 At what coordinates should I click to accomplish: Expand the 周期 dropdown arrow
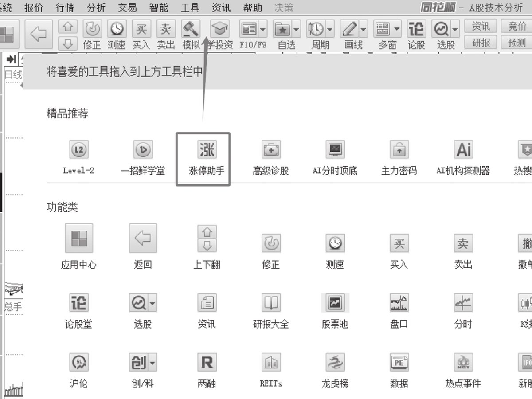click(x=329, y=29)
